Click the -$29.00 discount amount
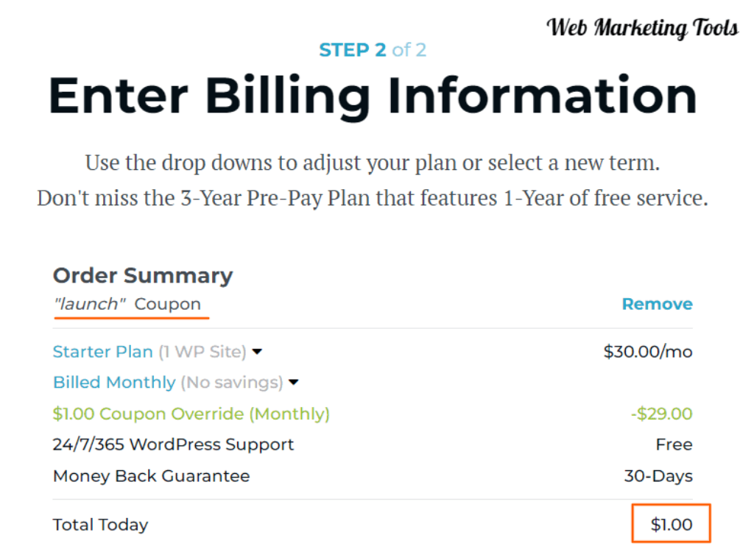The width and height of the screenshot is (754, 560). (x=662, y=414)
